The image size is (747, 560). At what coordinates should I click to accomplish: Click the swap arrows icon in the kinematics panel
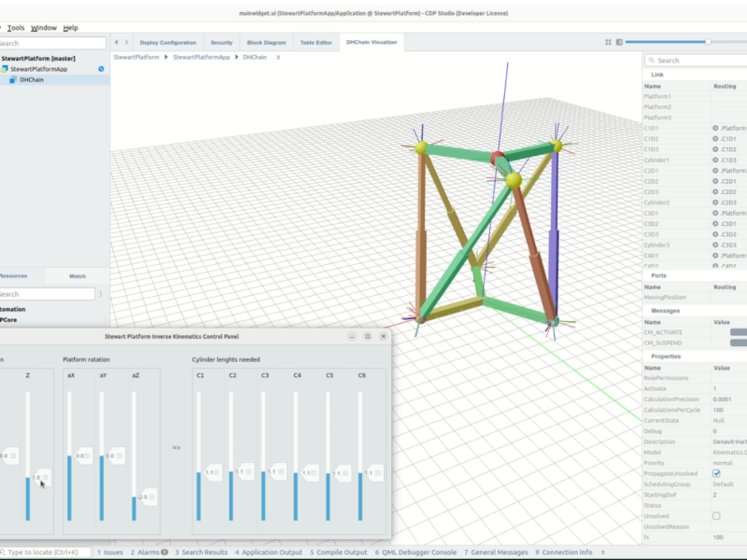coord(176,446)
